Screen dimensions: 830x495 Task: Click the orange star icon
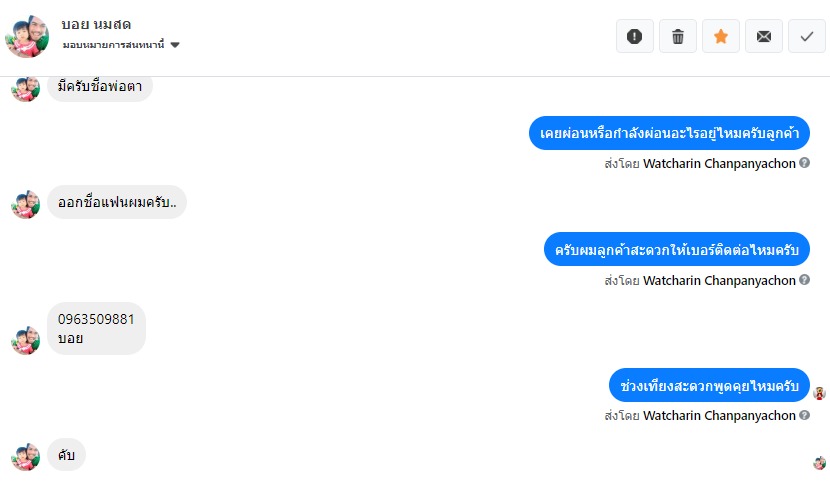721,36
